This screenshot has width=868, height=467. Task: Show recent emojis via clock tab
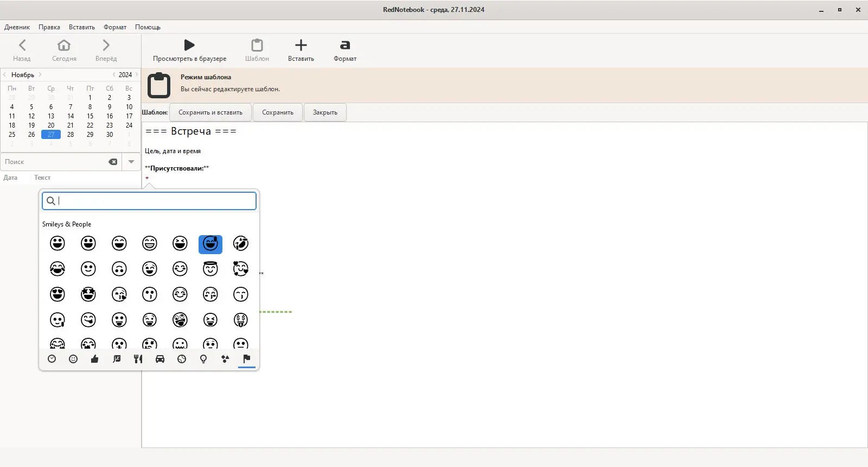click(x=52, y=359)
